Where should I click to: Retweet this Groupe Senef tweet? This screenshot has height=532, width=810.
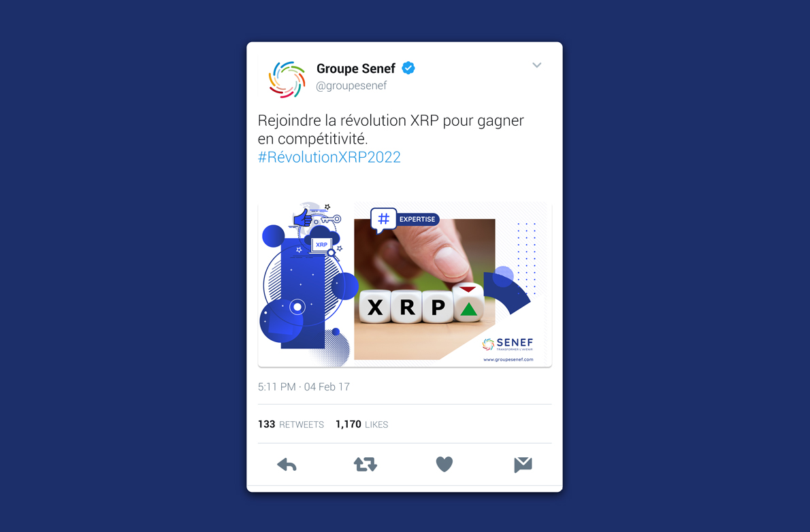click(366, 465)
